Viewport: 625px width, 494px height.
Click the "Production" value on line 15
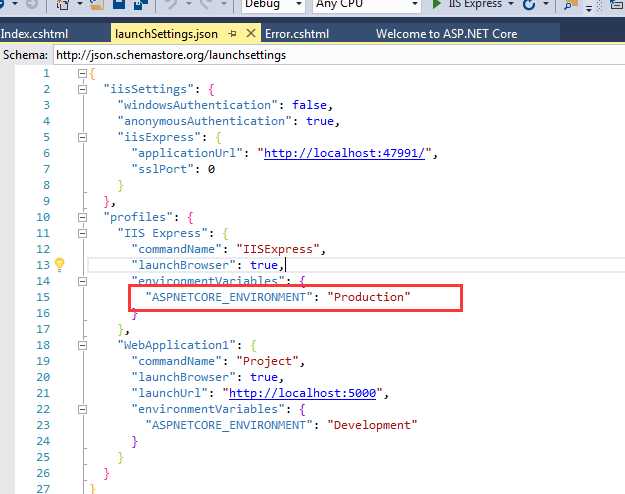click(369, 297)
